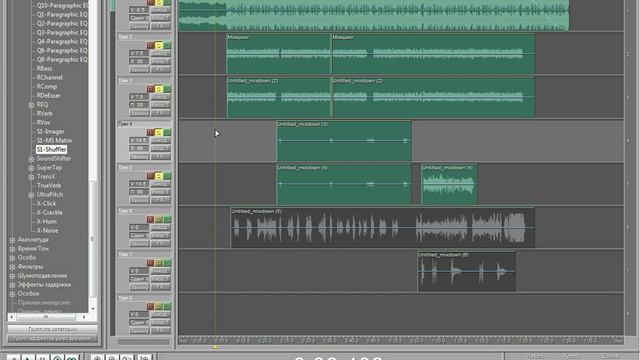Select the RDeEsser effect
Image resolution: width=640 pixels, height=360 pixels.
point(49,96)
